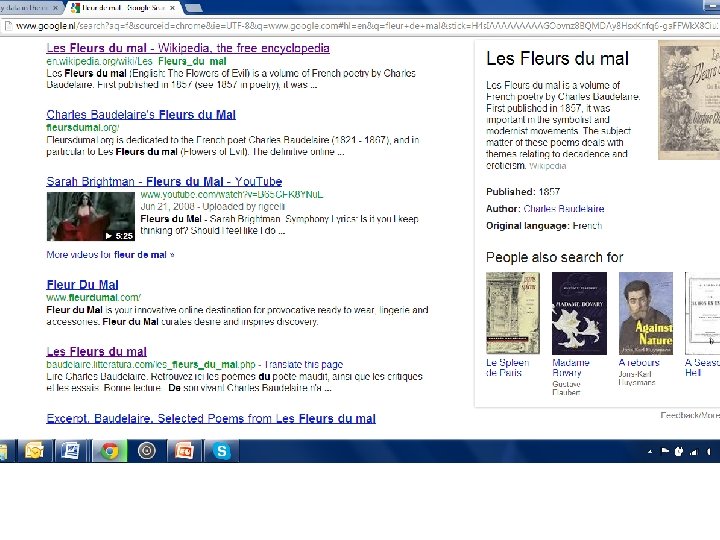Play the Sarah Brightman video thumbnail
Viewport: 720px width, 540px height.
tap(90, 216)
